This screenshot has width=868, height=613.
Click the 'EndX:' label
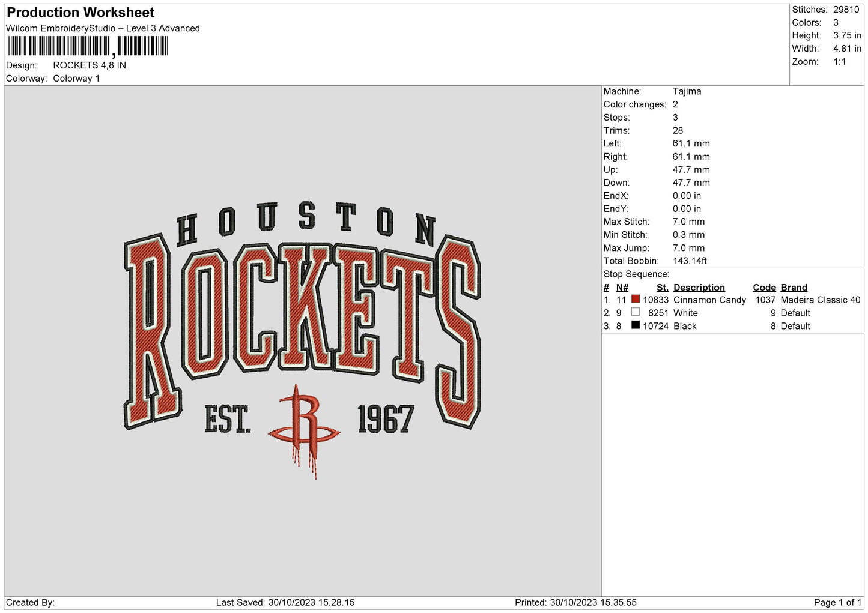click(x=616, y=196)
